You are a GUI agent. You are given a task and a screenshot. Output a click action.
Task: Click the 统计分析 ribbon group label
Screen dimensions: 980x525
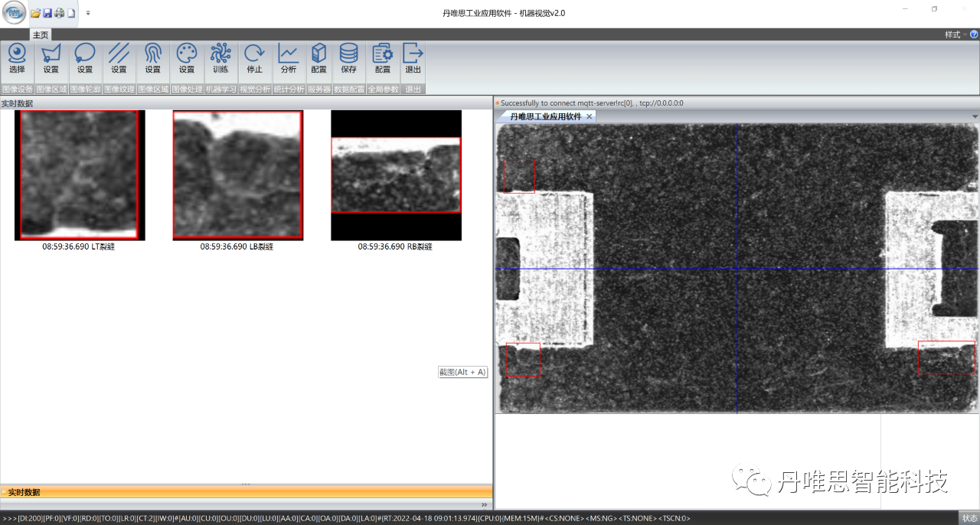(x=289, y=89)
